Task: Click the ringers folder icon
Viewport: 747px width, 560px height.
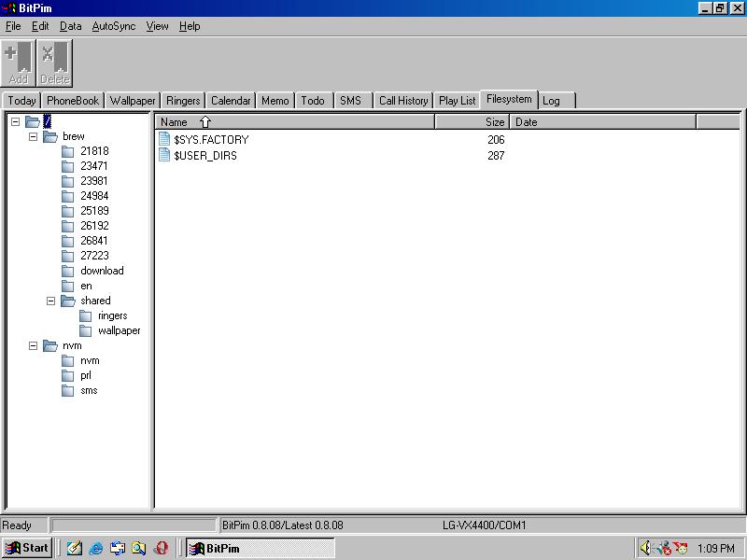Action: [x=86, y=316]
